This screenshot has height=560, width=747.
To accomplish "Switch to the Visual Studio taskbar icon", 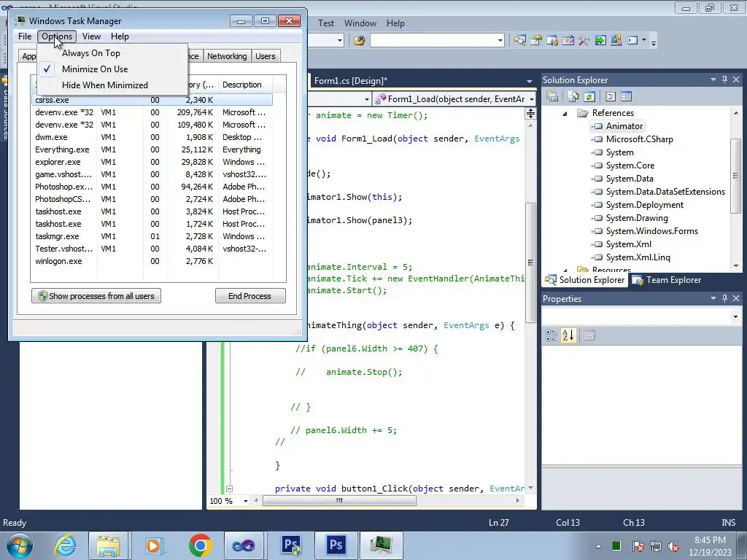I will [244, 545].
